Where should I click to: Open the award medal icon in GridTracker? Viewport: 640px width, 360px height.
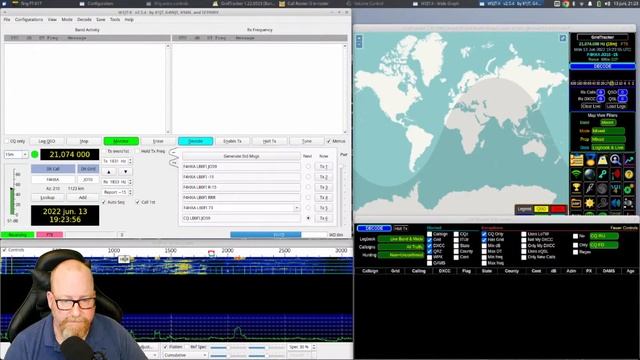pyautogui.click(x=590, y=160)
